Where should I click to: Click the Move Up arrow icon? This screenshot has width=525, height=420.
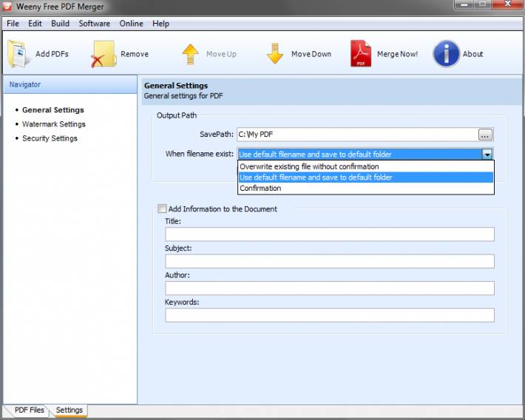(190, 54)
